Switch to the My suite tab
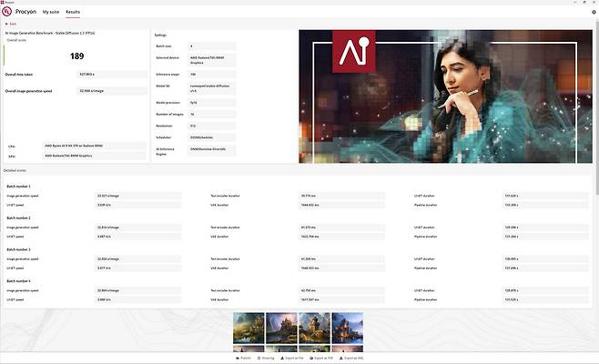599x364 pixels. coord(51,12)
